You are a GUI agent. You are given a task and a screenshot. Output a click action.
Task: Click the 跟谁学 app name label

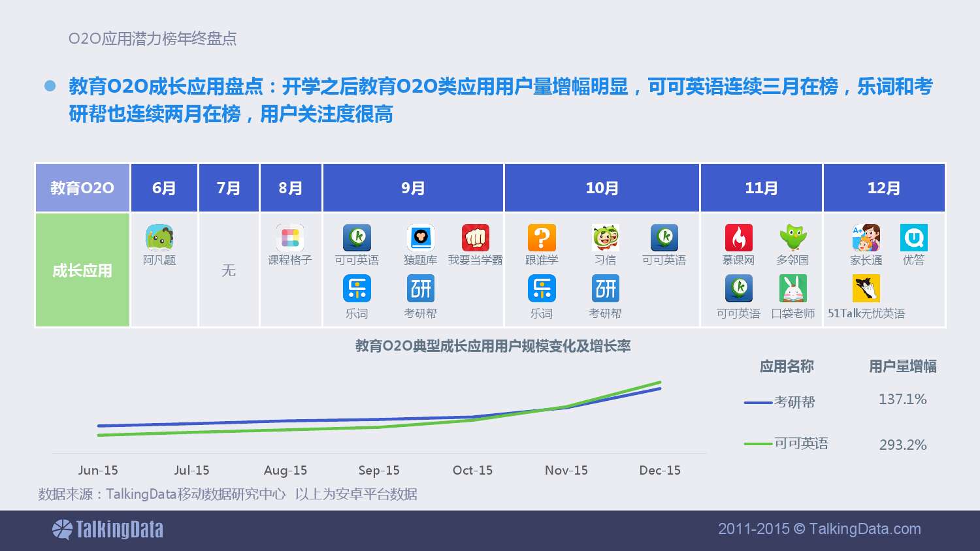[x=542, y=260]
